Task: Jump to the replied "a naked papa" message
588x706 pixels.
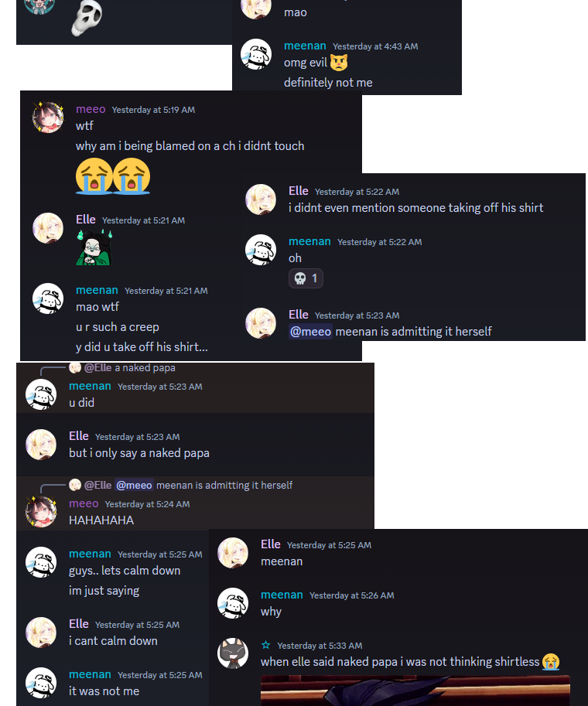Action: click(145, 368)
